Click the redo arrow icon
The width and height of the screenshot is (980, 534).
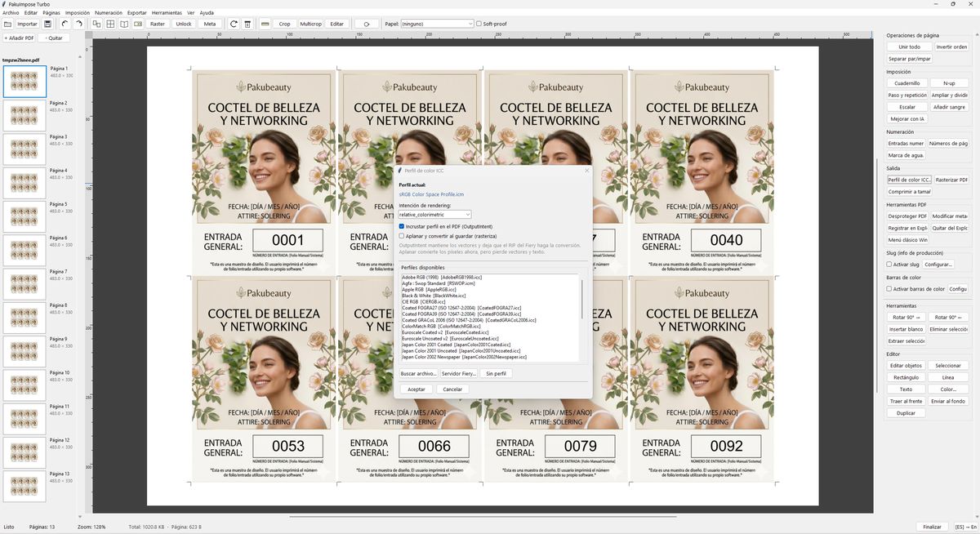tap(78, 24)
